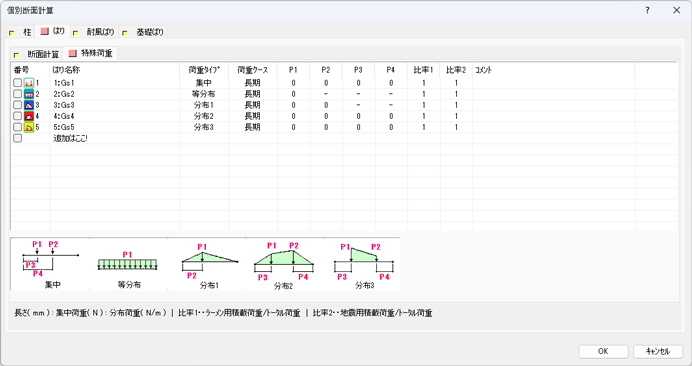692x366 pixels.
Task: Click the キャンセル button
Action: (658, 351)
